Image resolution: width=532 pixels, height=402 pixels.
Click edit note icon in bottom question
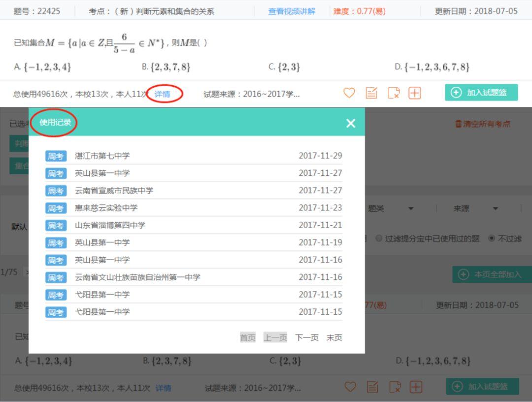pos(372,388)
